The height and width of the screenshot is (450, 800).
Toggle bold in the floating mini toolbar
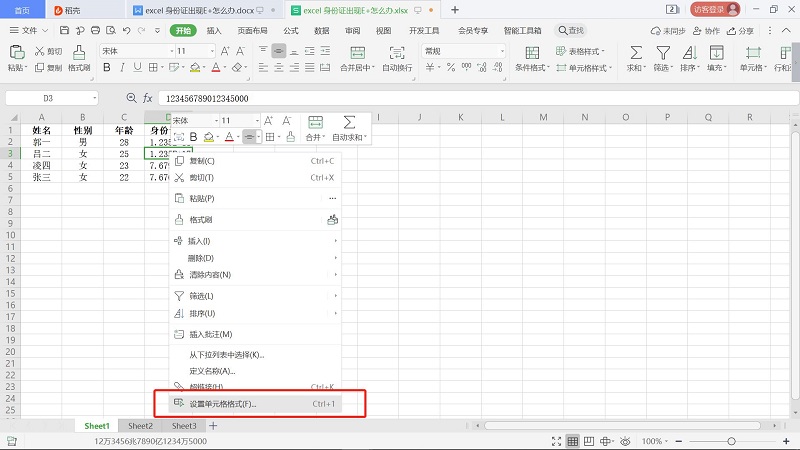pos(193,136)
